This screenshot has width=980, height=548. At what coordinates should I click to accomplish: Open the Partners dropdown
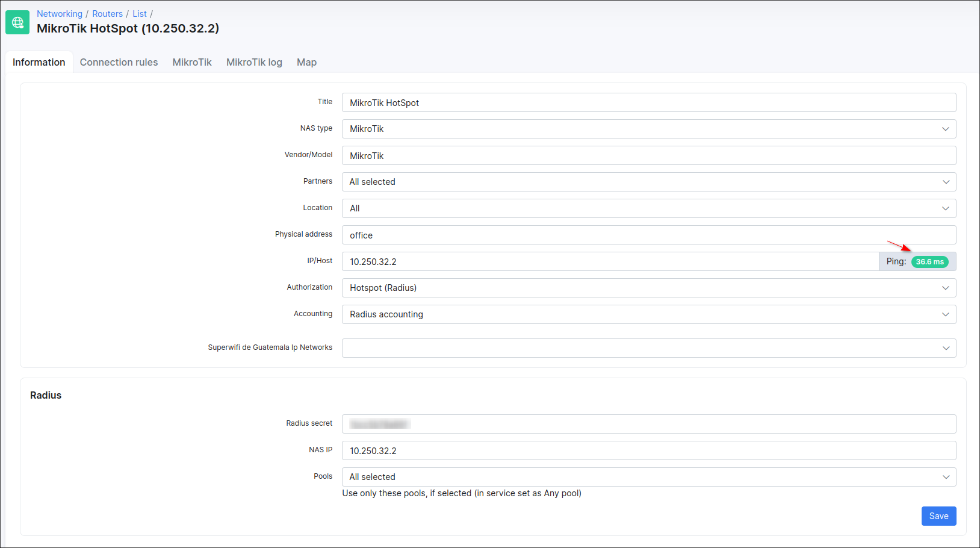point(648,182)
